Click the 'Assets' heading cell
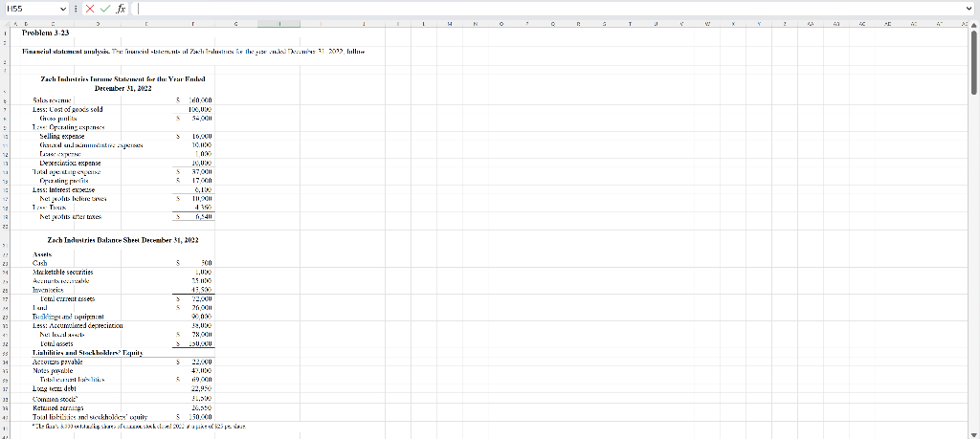The width and height of the screenshot is (980, 439). pyautogui.click(x=42, y=254)
